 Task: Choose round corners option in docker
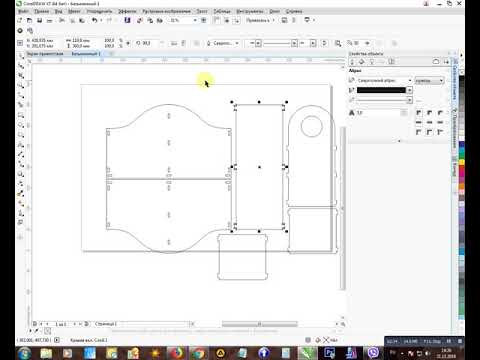tap(430, 113)
